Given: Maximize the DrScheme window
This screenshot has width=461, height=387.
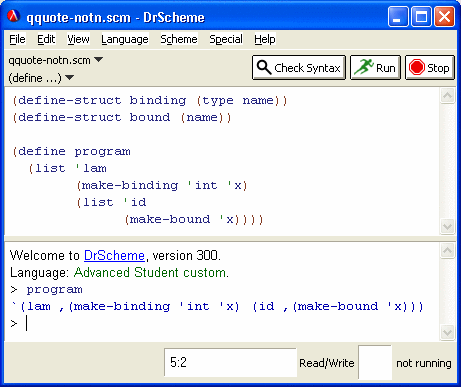Looking at the screenshot, I should [421, 17].
